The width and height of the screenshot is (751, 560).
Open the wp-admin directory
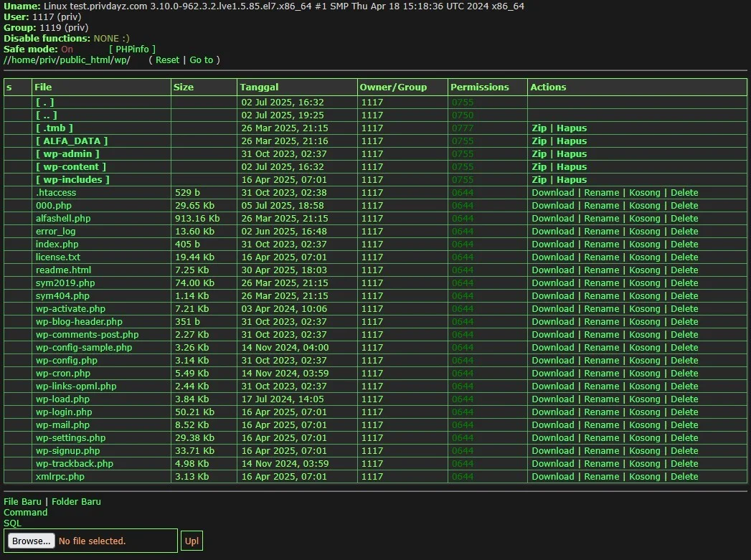tap(68, 153)
